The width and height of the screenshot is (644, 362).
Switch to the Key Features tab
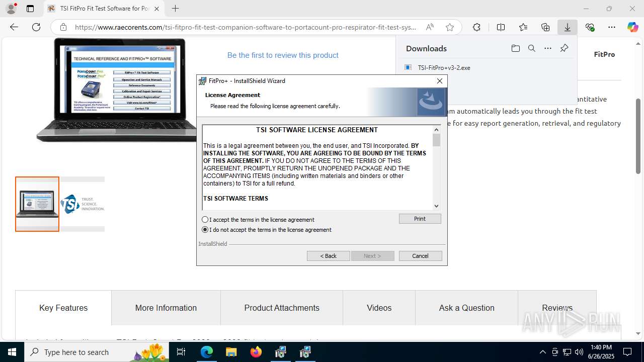[x=63, y=308]
